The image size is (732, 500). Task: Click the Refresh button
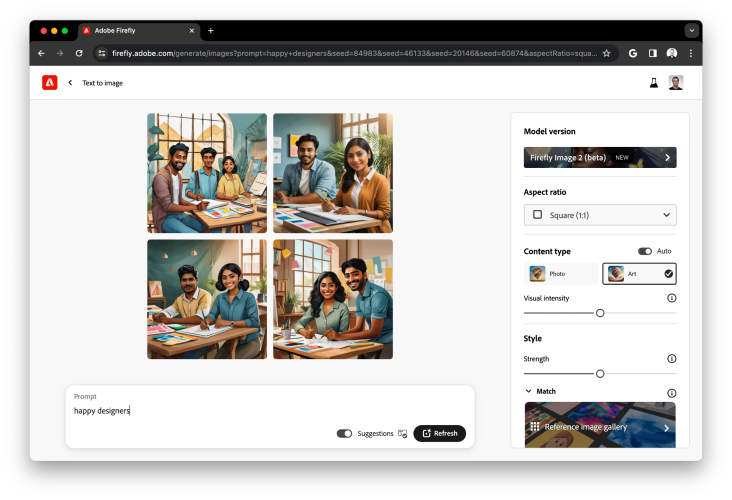[x=439, y=434]
